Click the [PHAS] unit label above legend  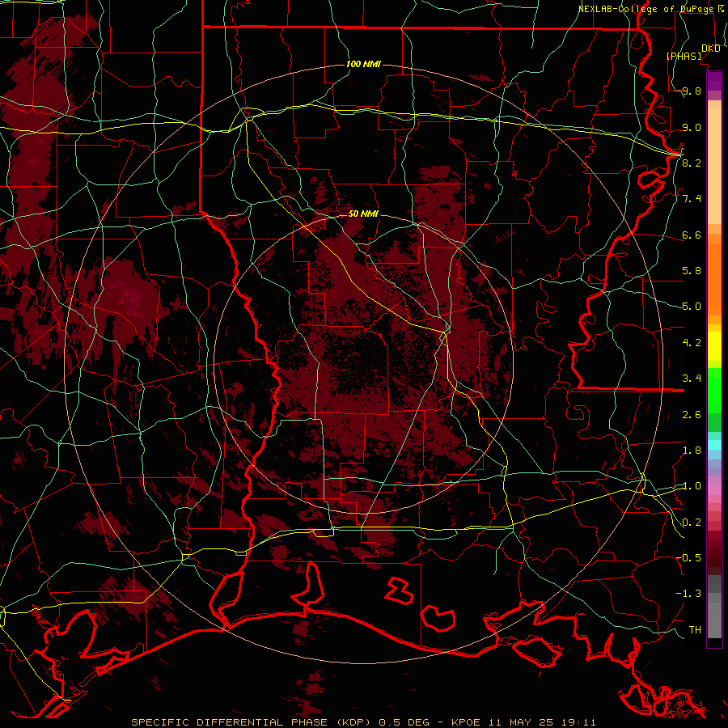coord(684,56)
